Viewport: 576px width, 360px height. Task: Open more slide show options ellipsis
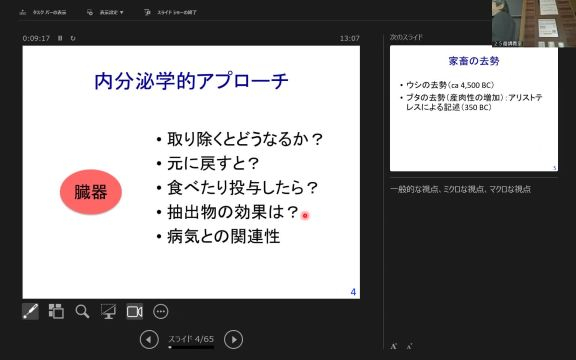pyautogui.click(x=161, y=312)
